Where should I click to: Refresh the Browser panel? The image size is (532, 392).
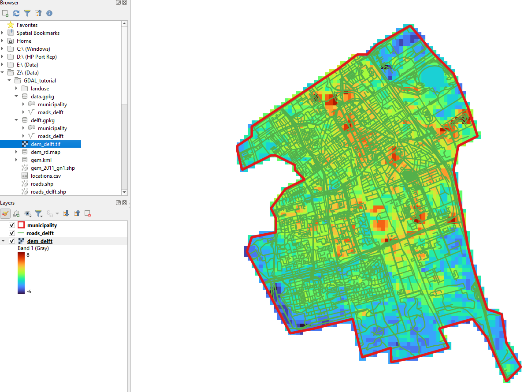pos(16,13)
